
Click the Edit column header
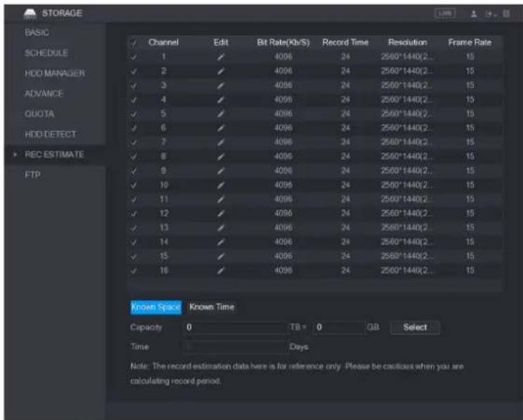click(221, 43)
